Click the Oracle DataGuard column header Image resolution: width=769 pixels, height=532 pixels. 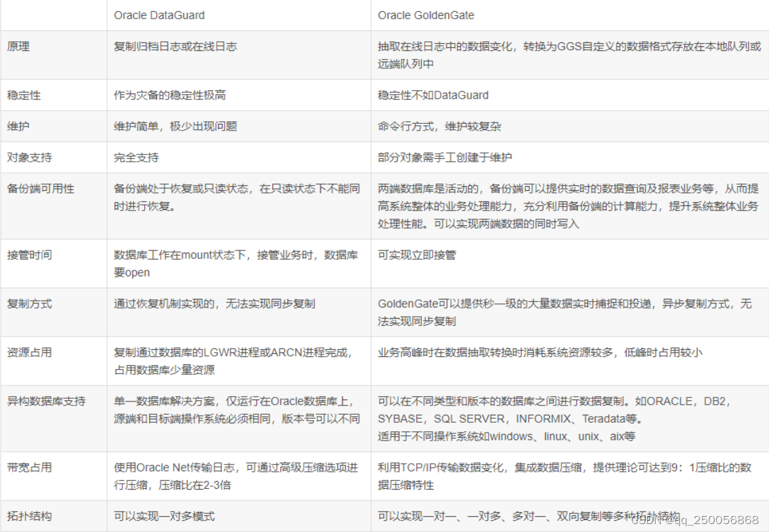point(159,15)
